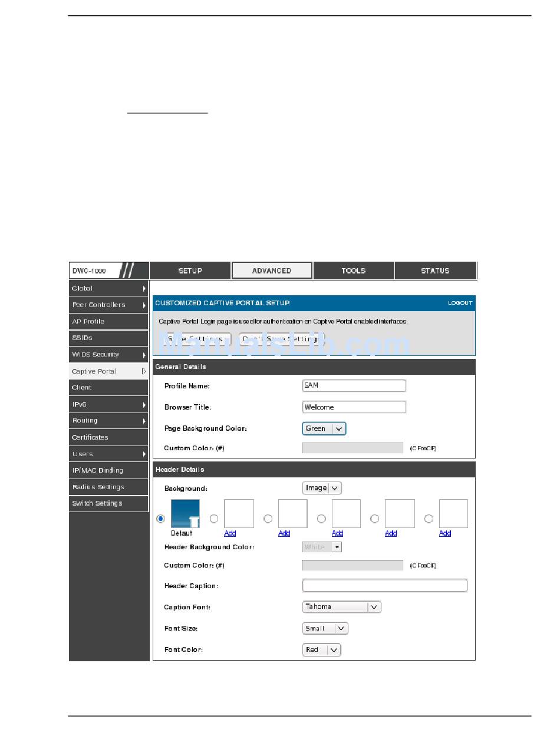Expand the Global submenu arrow
560x752 pixels.
tap(144, 288)
